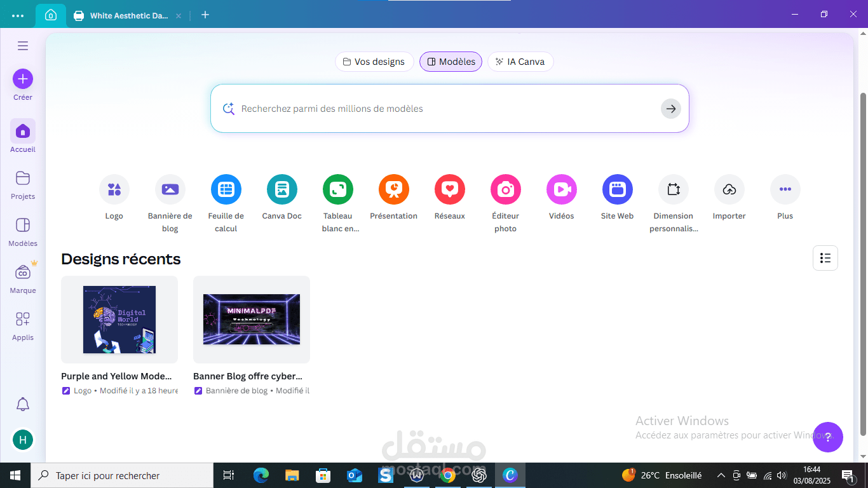Select the Vos designs pill
Image resolution: width=868 pixels, height=488 pixels.
374,62
